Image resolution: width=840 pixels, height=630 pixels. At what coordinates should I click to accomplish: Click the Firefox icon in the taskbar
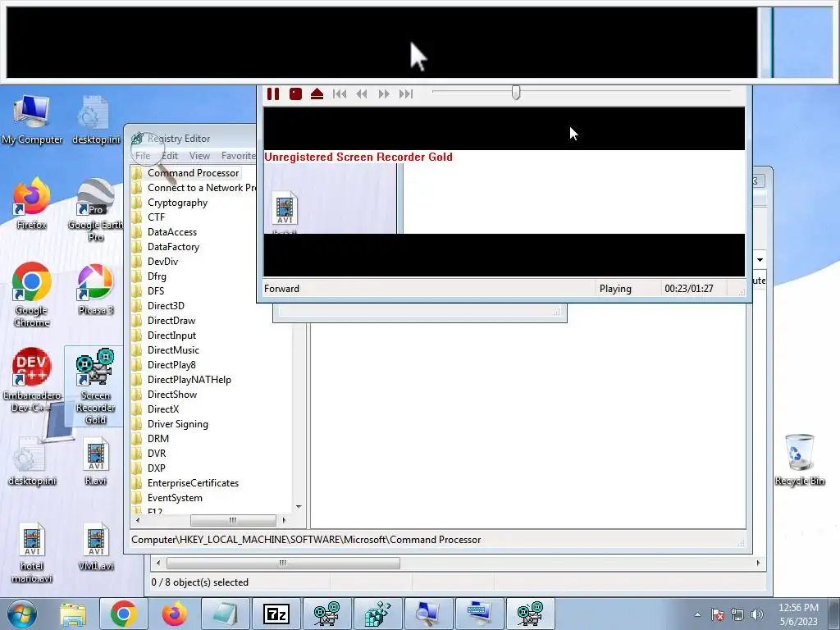[174, 614]
